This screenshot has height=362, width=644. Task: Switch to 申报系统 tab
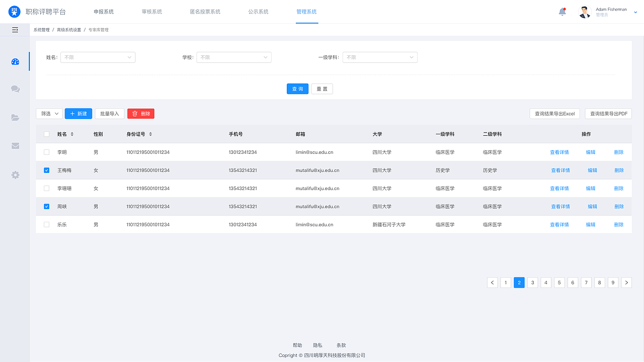click(104, 12)
